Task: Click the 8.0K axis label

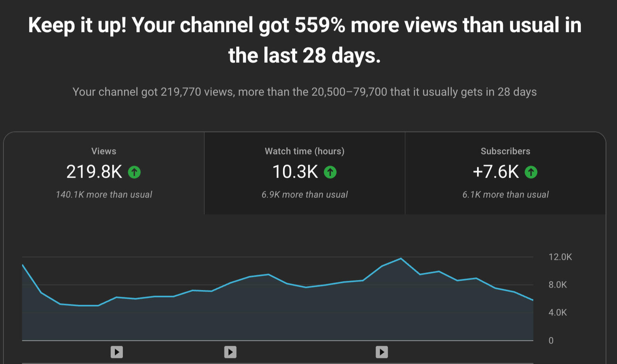Action: point(558,285)
